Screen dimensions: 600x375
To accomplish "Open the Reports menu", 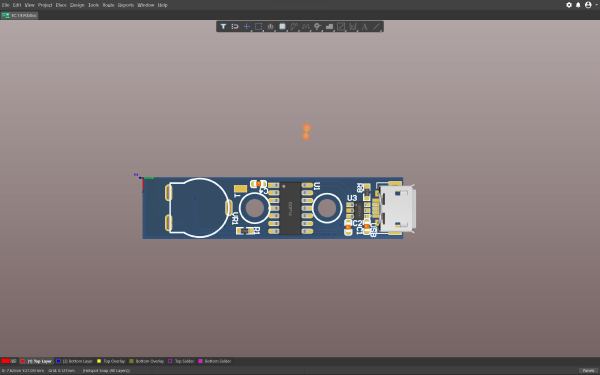I will 126,5.
